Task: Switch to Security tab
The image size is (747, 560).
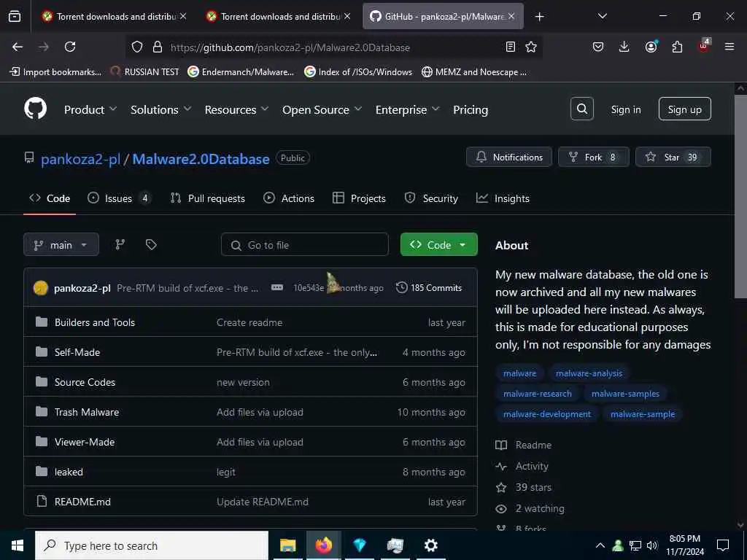Action: (431, 198)
